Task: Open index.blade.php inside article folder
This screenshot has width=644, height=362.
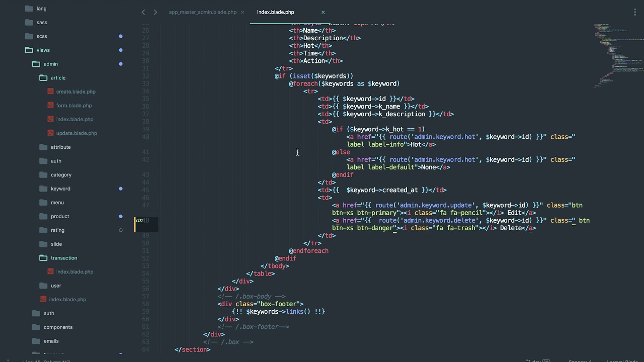Action: 74,120
